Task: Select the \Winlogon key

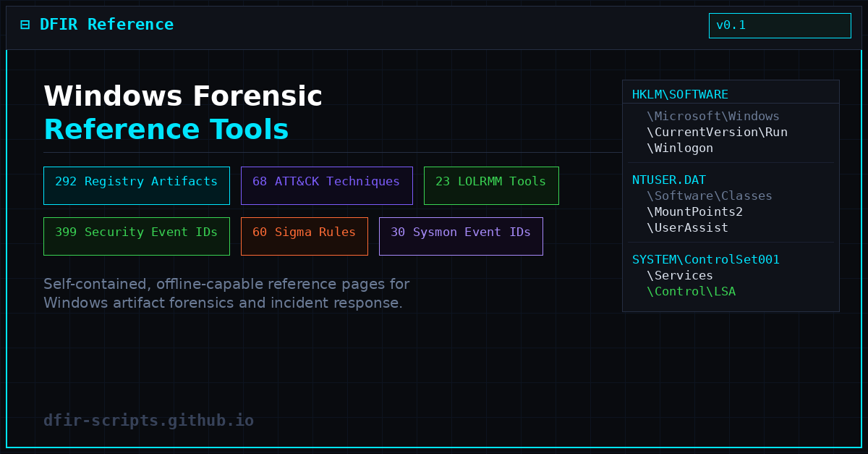Action: (680, 148)
